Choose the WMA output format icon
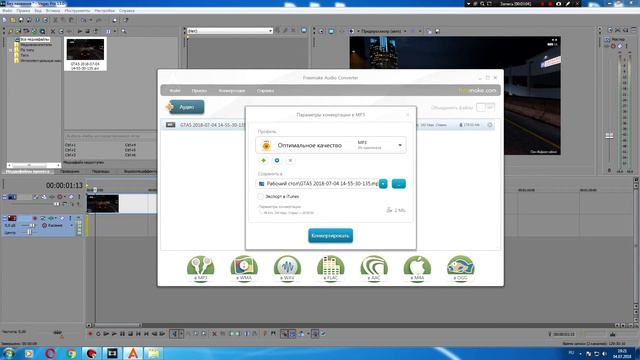Viewport: 640px width, 360px height. click(244, 268)
